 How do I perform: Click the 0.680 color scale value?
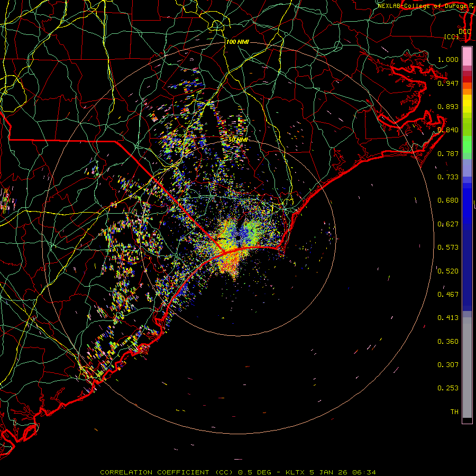tap(448, 200)
